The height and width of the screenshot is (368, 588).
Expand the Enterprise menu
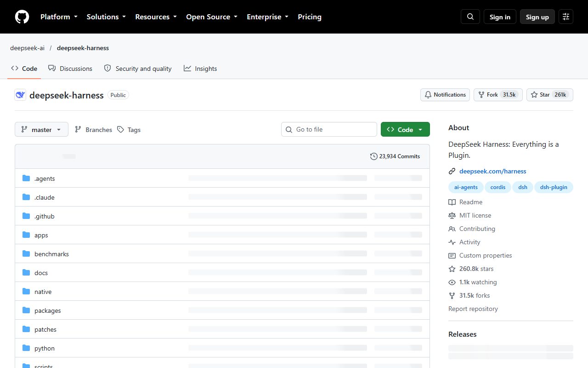tap(268, 17)
